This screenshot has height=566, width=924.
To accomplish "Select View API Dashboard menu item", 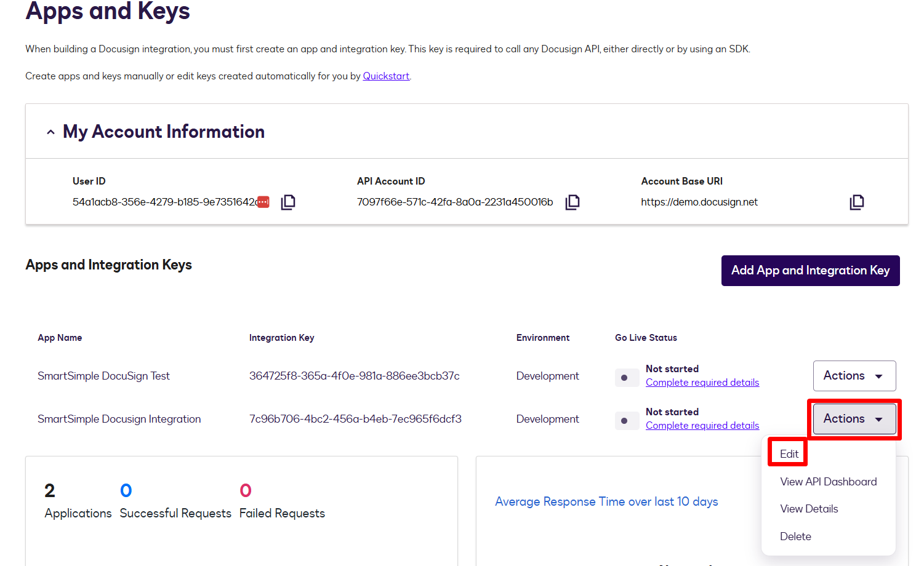I will click(x=828, y=482).
